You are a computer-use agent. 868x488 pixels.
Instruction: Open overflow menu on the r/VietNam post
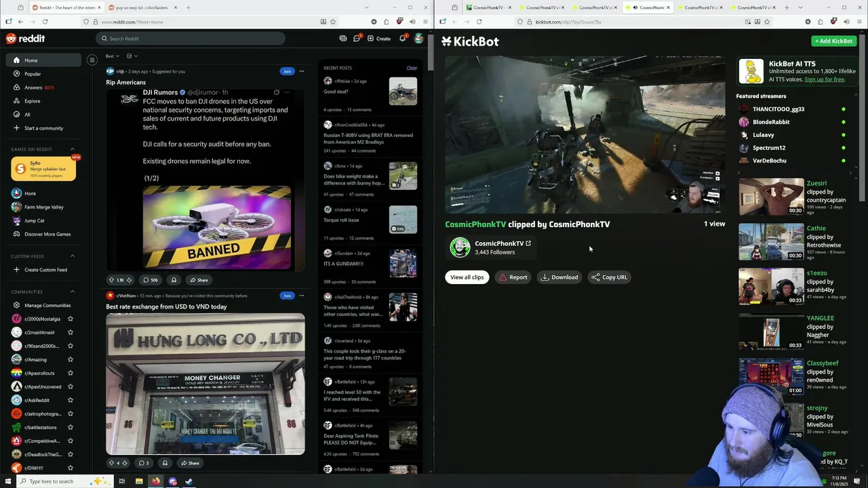(302, 296)
